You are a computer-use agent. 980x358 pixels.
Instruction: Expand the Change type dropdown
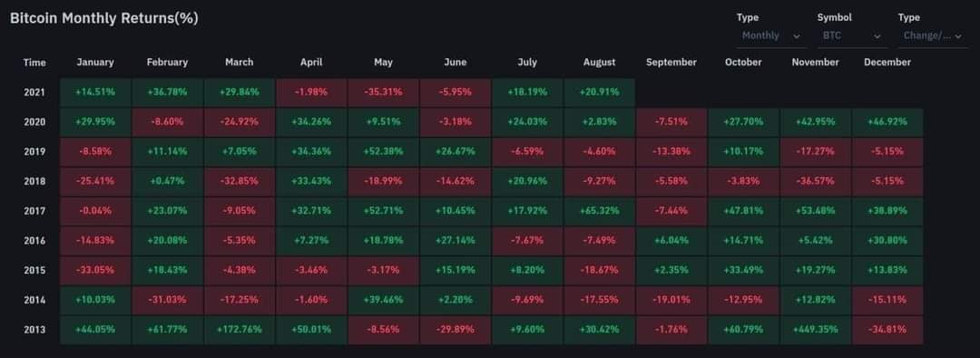[933, 36]
